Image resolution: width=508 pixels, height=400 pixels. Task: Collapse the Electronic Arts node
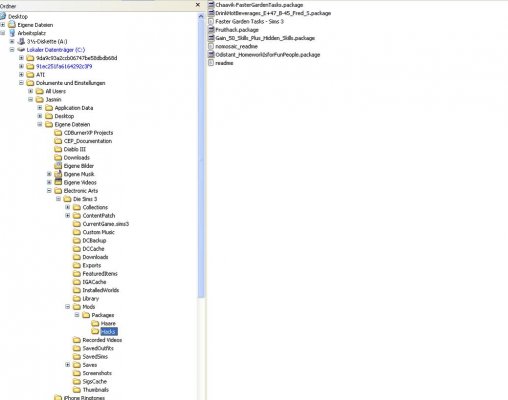49,191
